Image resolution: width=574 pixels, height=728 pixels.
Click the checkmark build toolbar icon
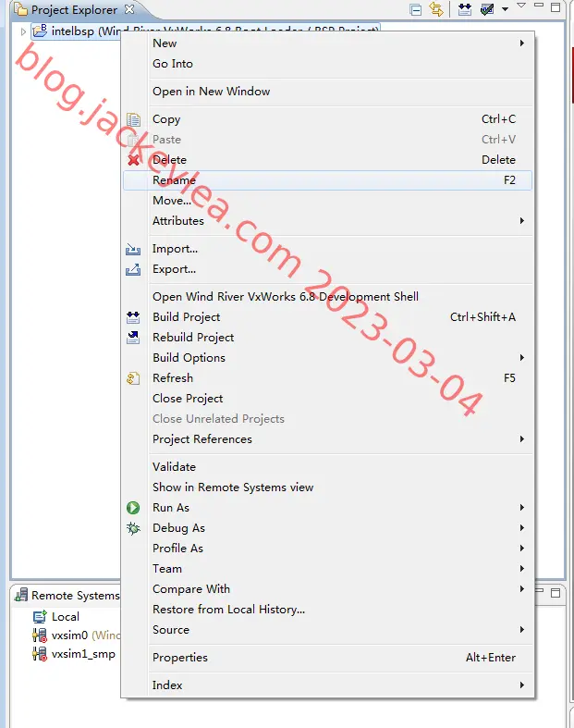tap(487, 9)
